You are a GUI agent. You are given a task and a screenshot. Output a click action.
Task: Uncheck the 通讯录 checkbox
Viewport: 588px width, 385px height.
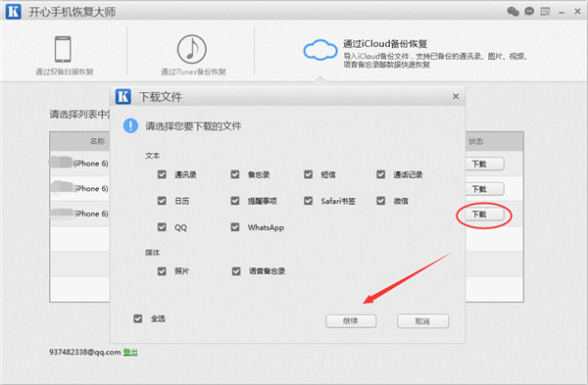coord(162,174)
